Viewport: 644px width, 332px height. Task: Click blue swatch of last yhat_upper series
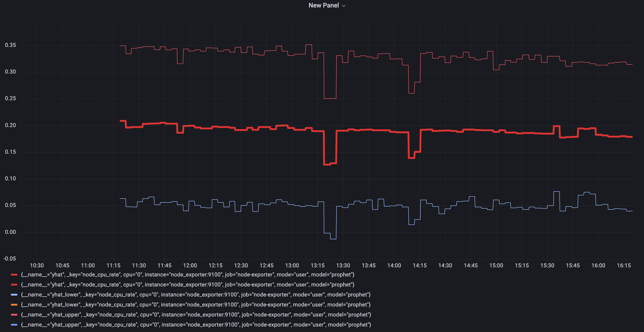tap(14, 325)
